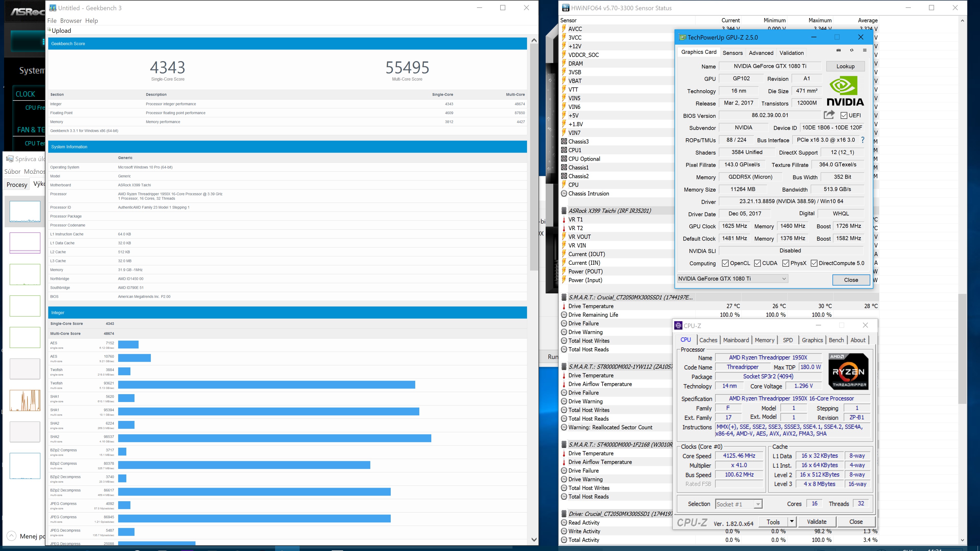This screenshot has width=980, height=551.
Task: Click the Validate button in CPU-Z
Action: pos(817,522)
